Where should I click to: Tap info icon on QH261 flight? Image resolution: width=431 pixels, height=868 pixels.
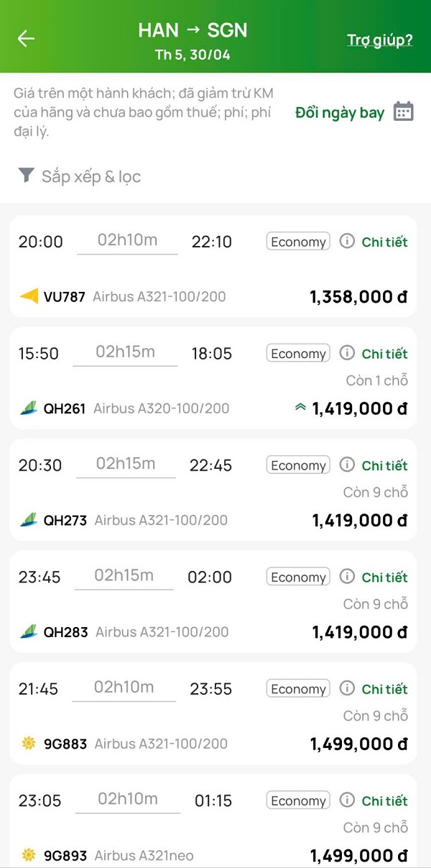347,353
